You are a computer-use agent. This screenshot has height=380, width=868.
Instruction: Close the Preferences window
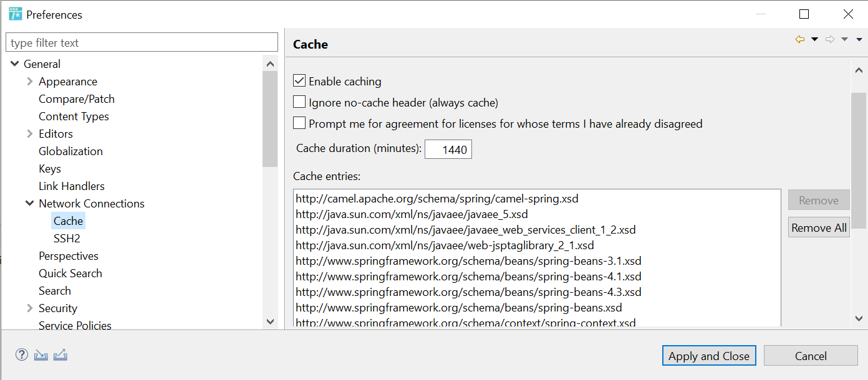848,14
